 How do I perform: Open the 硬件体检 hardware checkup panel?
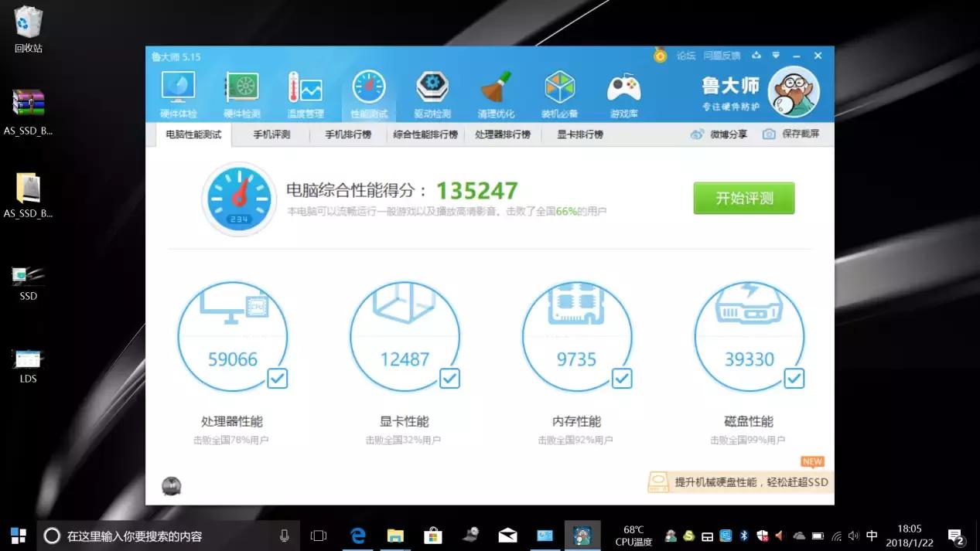178,91
